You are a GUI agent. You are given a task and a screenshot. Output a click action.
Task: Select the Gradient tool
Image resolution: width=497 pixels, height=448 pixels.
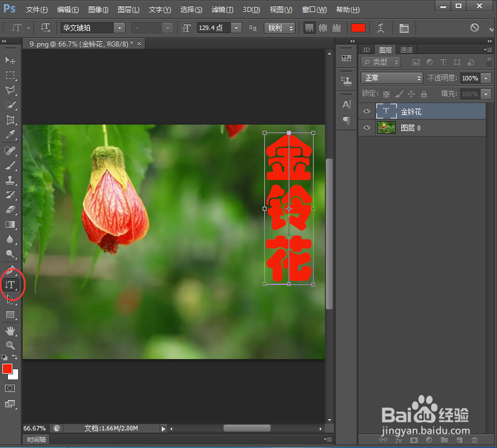pyautogui.click(x=10, y=224)
